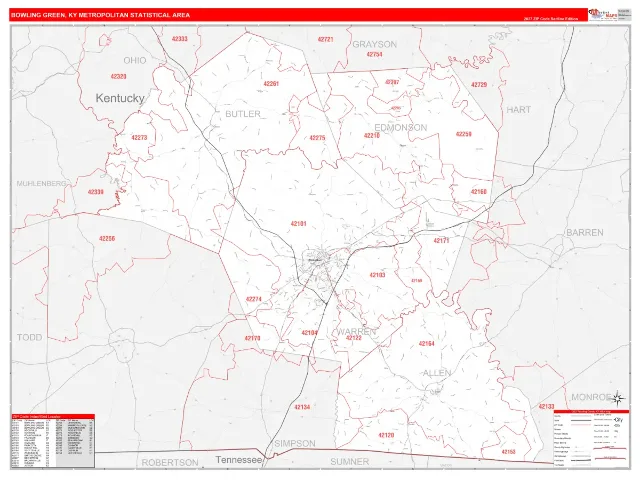Viewport: 640px width, 480px height.
Task: Select ZIP code 42103 label
Action: [x=377, y=275]
